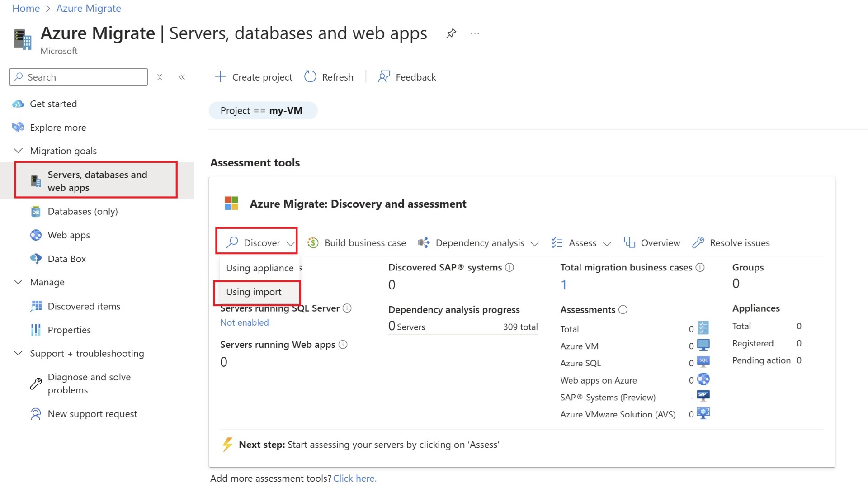868x488 pixels.
Task: Open Databases (only) in sidebar
Action: (83, 211)
